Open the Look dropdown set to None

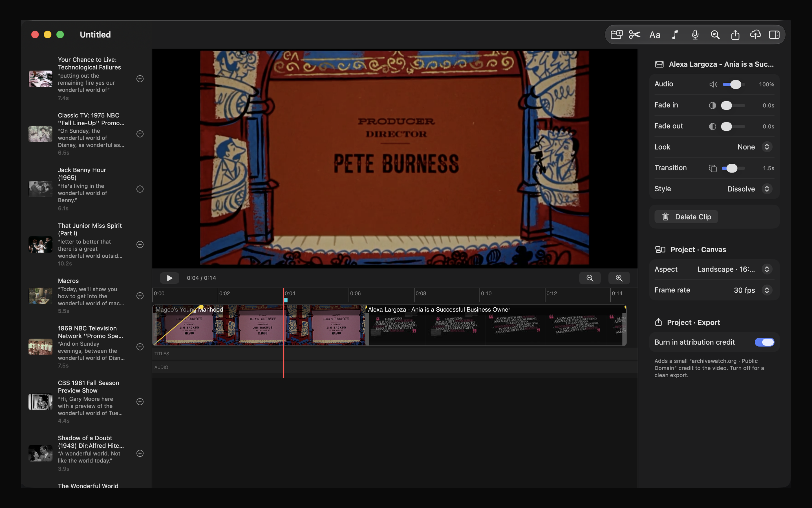pyautogui.click(x=754, y=147)
